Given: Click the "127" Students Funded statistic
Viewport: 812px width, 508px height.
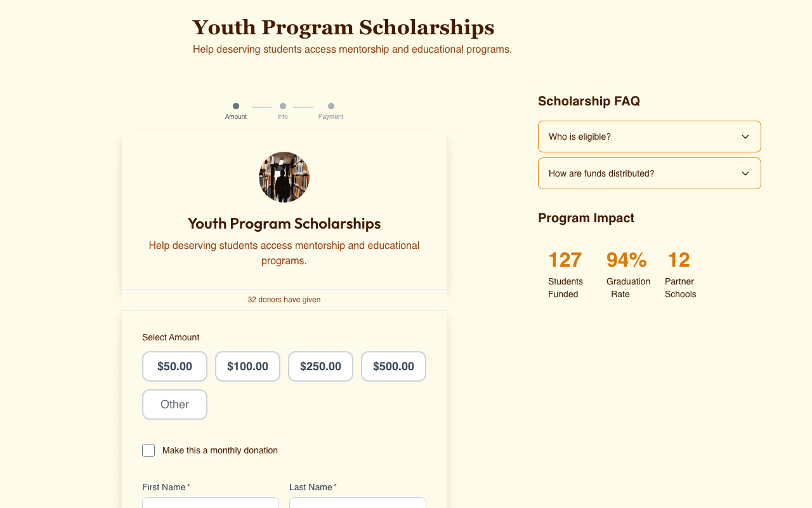Looking at the screenshot, I should [565, 259].
